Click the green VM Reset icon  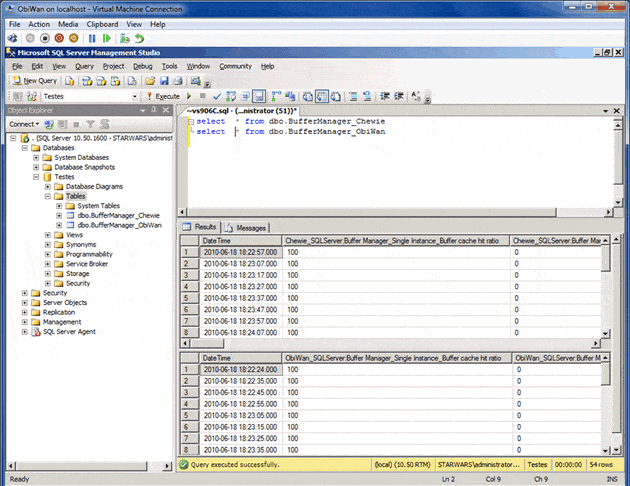106,38
